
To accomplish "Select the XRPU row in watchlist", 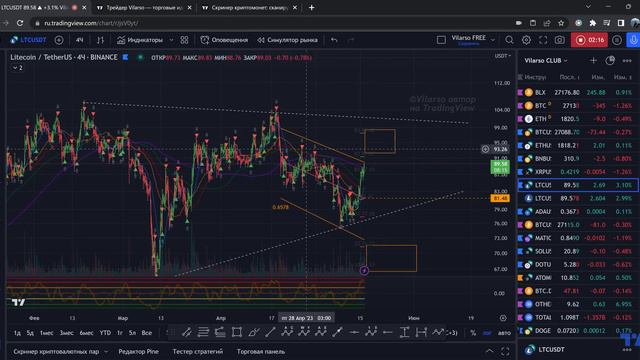I will click(578, 172).
